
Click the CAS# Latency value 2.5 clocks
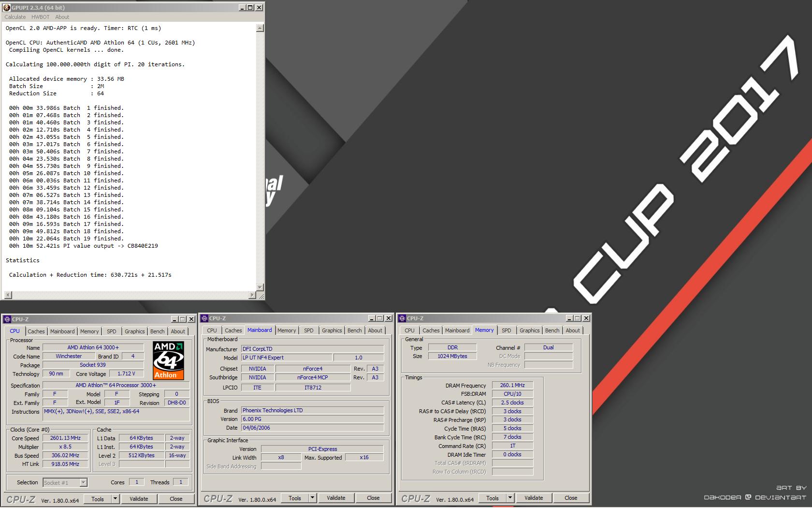(512, 403)
